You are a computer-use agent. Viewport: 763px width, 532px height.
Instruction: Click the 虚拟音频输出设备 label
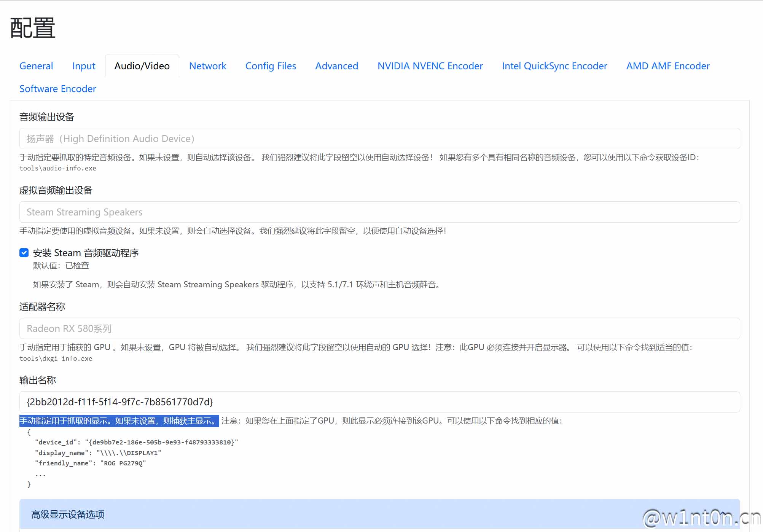56,190
